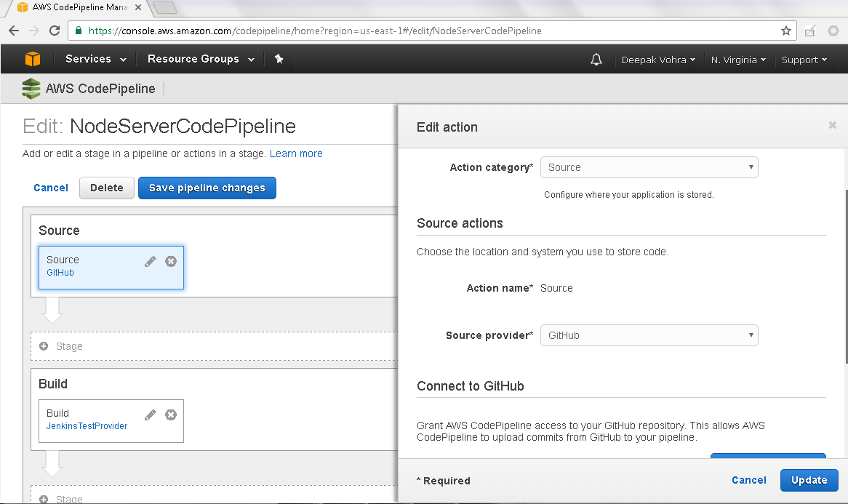
Task: Edit the Build action pencil icon
Action: point(151,415)
